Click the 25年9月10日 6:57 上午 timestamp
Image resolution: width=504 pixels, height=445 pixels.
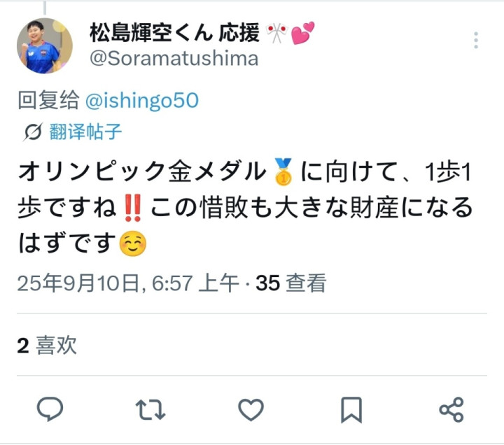(128, 283)
